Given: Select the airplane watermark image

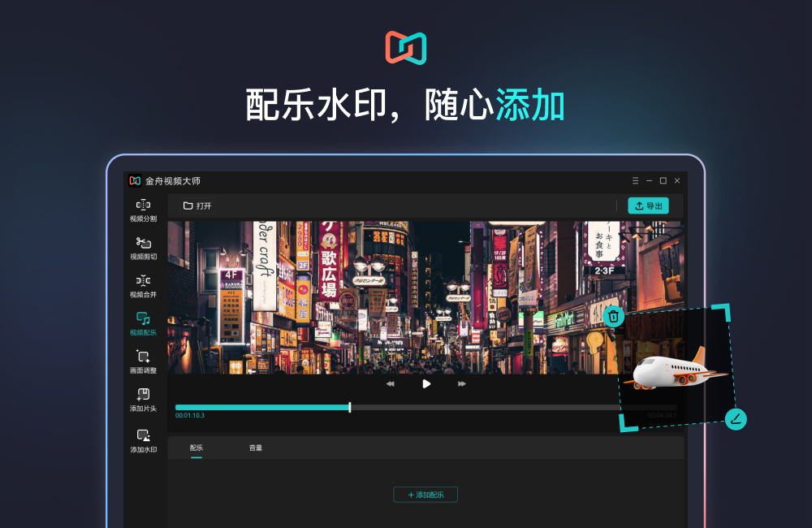Looking at the screenshot, I should 676,368.
